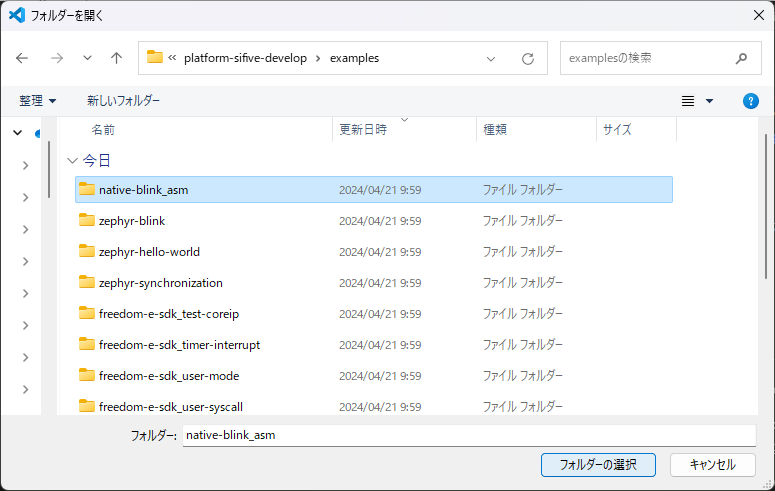This screenshot has width=775, height=491.
Task: Click the view layout icon
Action: [x=688, y=101]
